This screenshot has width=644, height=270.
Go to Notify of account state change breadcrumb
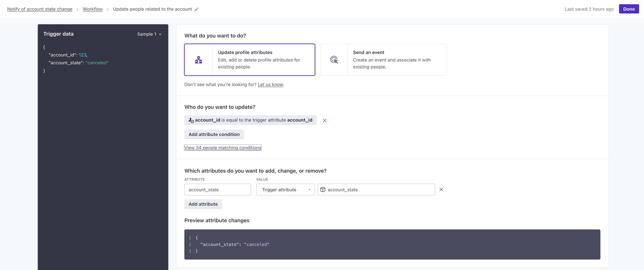coord(40,9)
